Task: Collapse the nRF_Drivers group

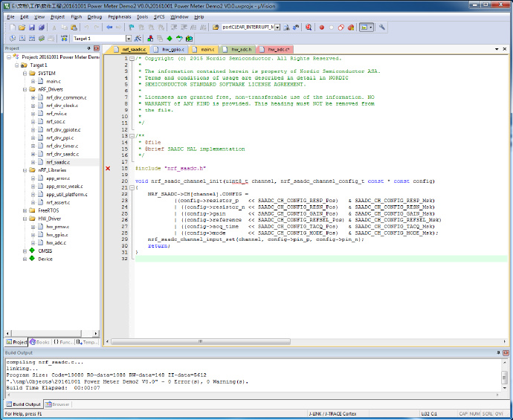Action: coord(25,89)
